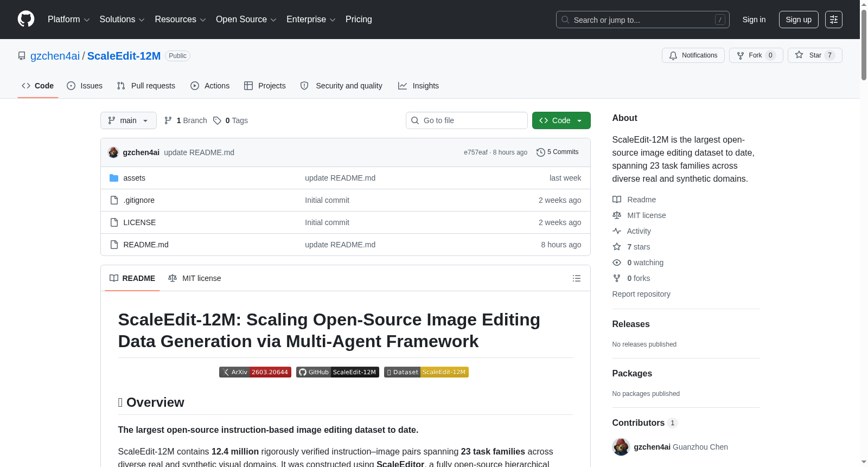Click the Releases heading link

tap(631, 324)
